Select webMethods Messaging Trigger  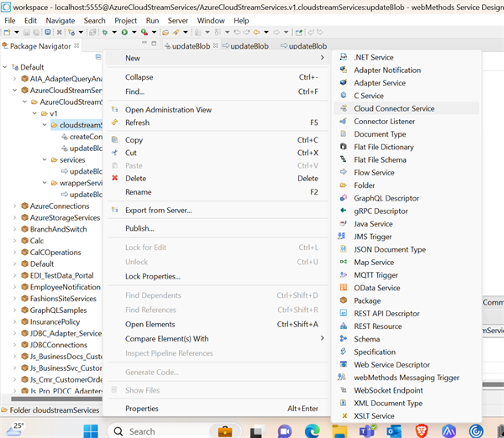click(x=407, y=378)
